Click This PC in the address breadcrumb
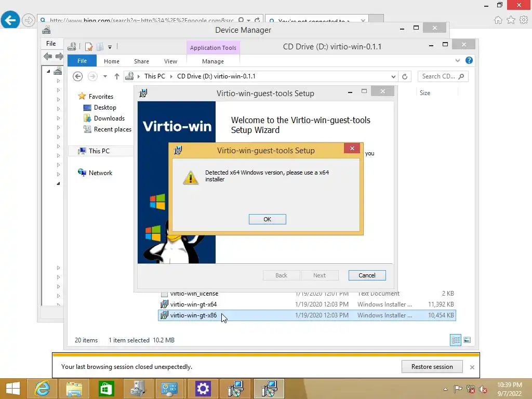 (x=155, y=76)
